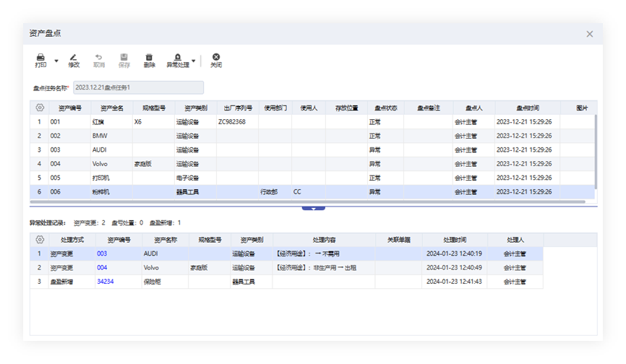This screenshot has width=626, height=364.
Task: Click the 删除 (Delete) trash icon
Action: 150,57
